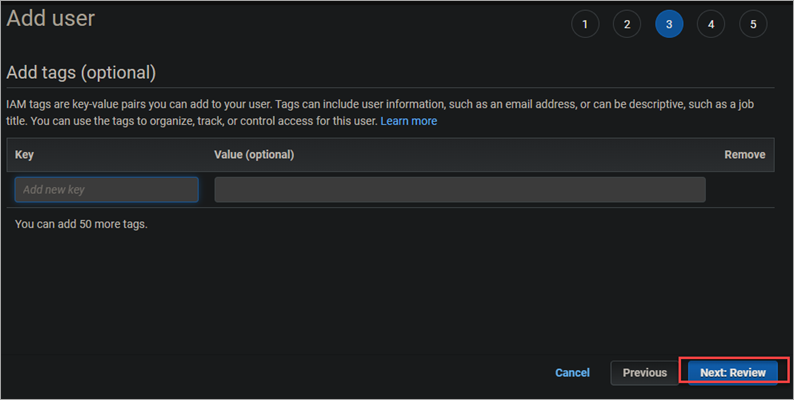
Task: Cancel adding the user
Action: coord(572,373)
